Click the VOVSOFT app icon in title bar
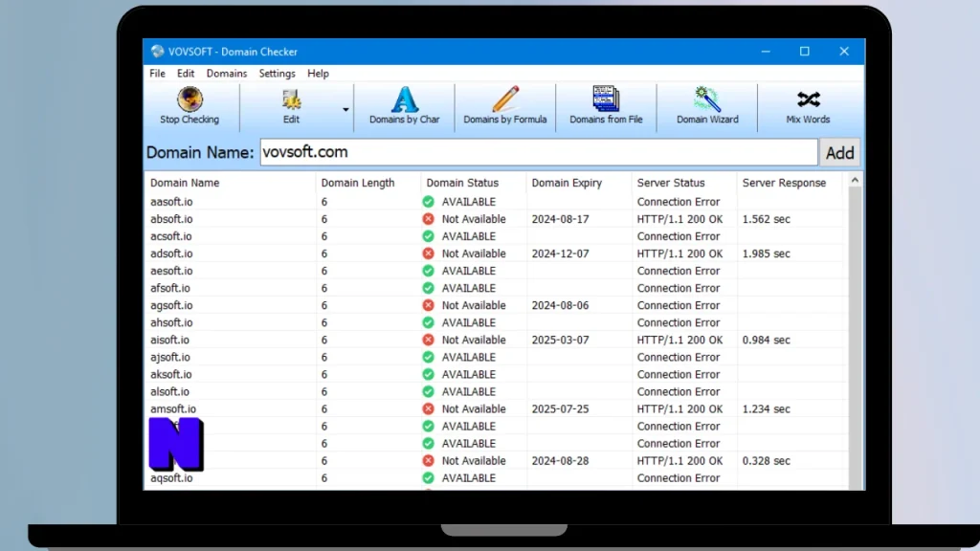 157,52
